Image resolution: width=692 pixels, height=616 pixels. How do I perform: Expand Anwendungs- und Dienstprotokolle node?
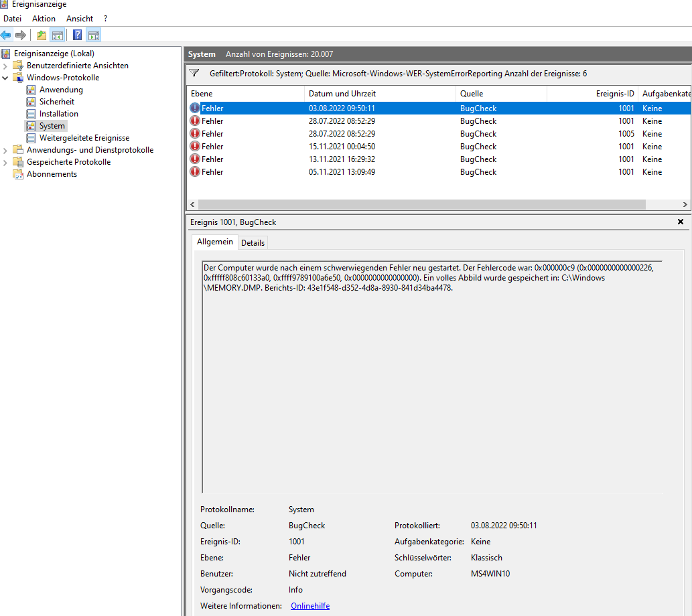[5, 151]
